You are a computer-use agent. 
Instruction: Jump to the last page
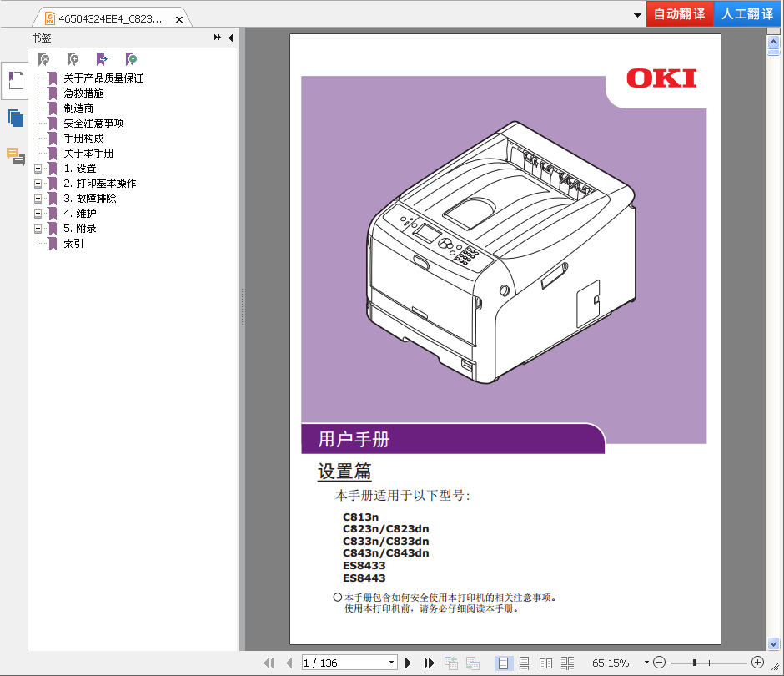429,663
